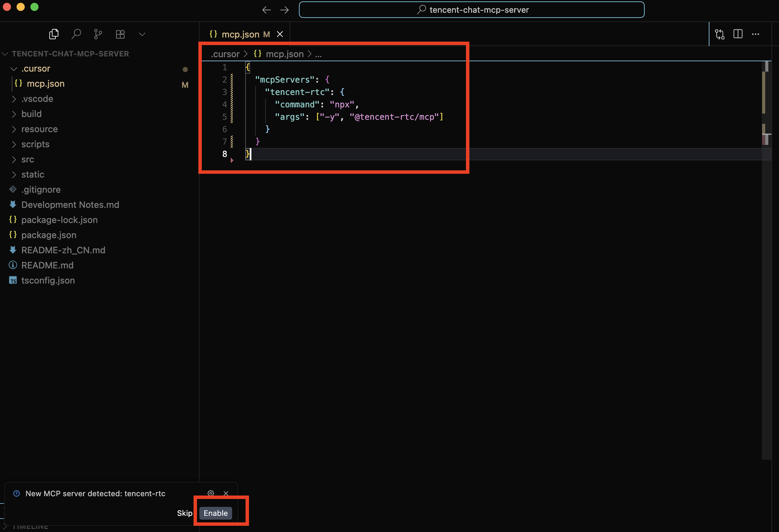
Task: Click .cursor in the breadcrumb
Action: click(x=225, y=54)
